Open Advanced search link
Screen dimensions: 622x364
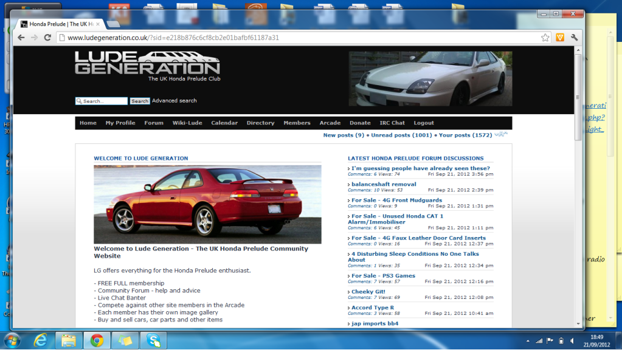(174, 101)
